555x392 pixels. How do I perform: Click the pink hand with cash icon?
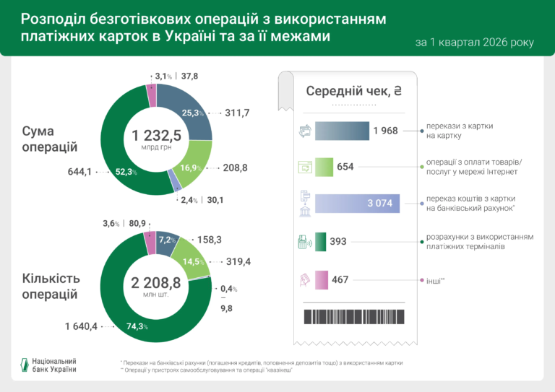(x=305, y=280)
